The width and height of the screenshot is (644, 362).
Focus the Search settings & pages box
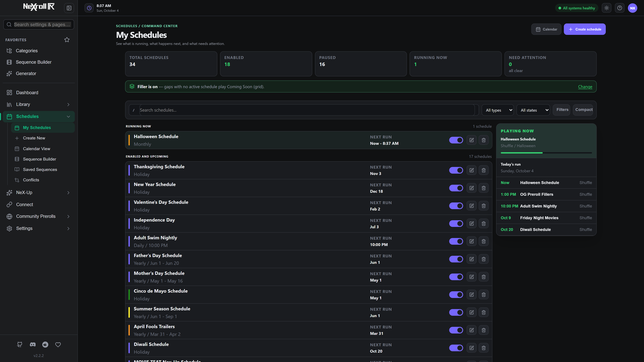pyautogui.click(x=39, y=24)
